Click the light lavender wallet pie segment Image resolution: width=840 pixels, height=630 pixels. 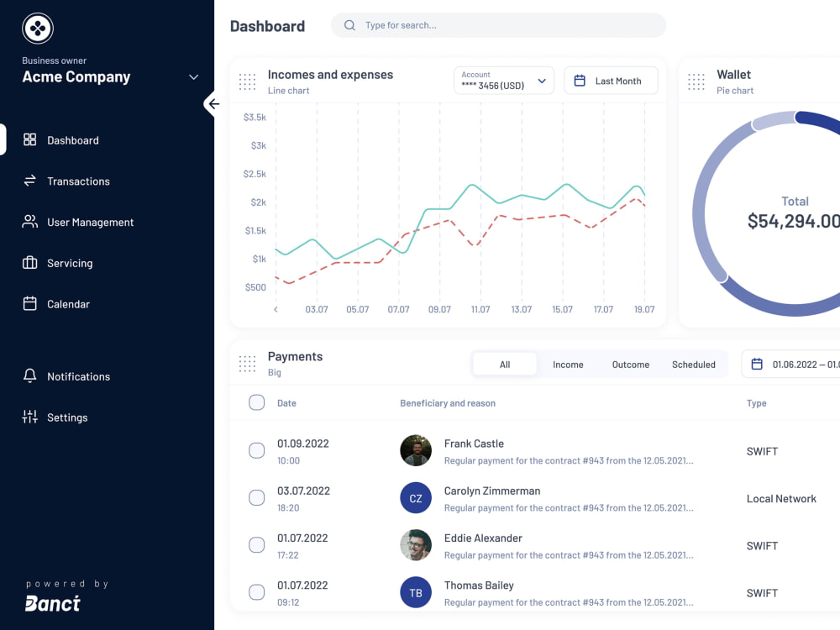773,120
